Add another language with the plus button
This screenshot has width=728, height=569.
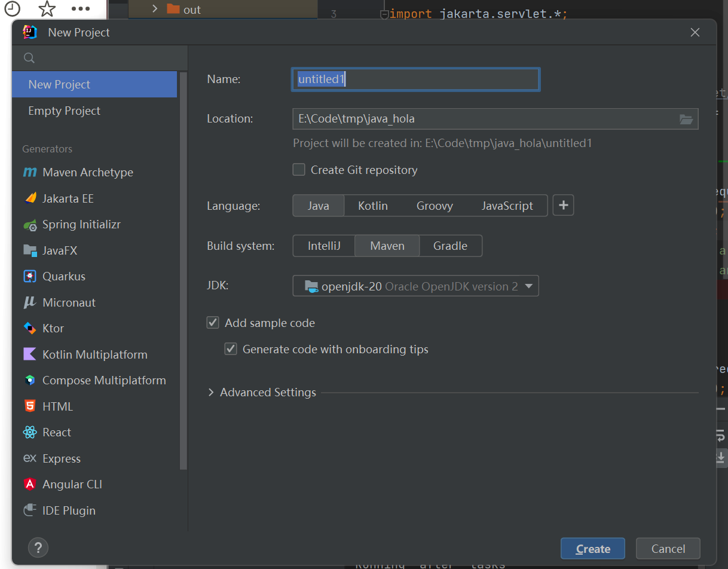coord(563,206)
